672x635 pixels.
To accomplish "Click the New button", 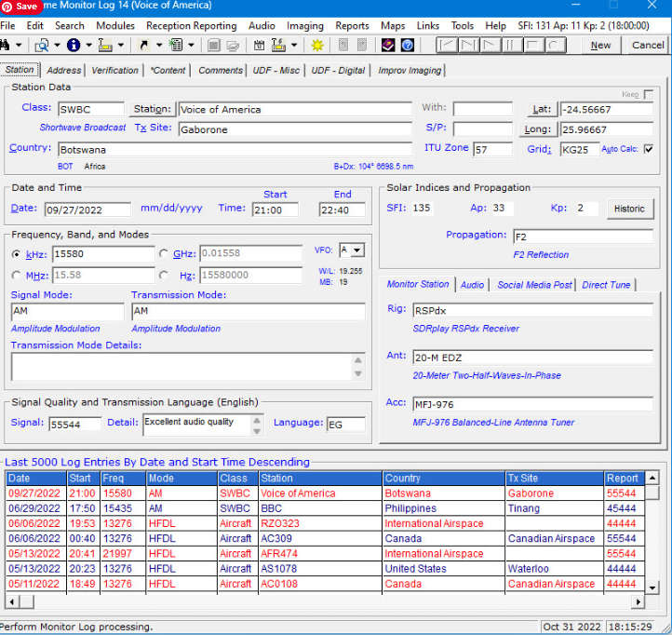I will 600,45.
